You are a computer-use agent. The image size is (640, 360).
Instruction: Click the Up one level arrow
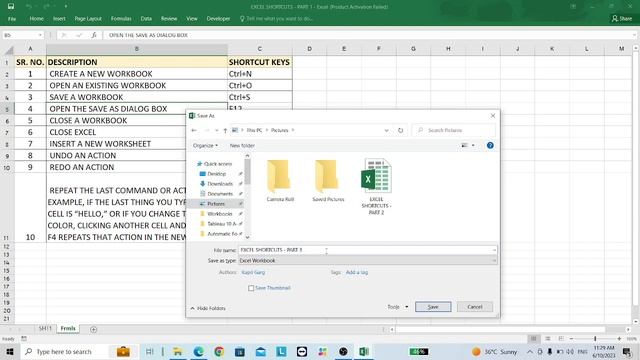[x=225, y=130]
